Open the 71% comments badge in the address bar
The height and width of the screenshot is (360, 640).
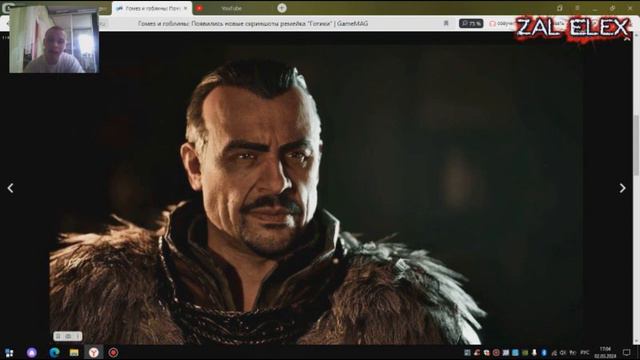click(471, 24)
